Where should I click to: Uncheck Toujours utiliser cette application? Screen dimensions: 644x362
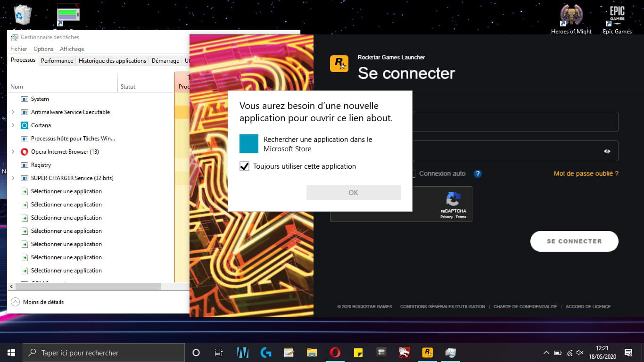244,166
